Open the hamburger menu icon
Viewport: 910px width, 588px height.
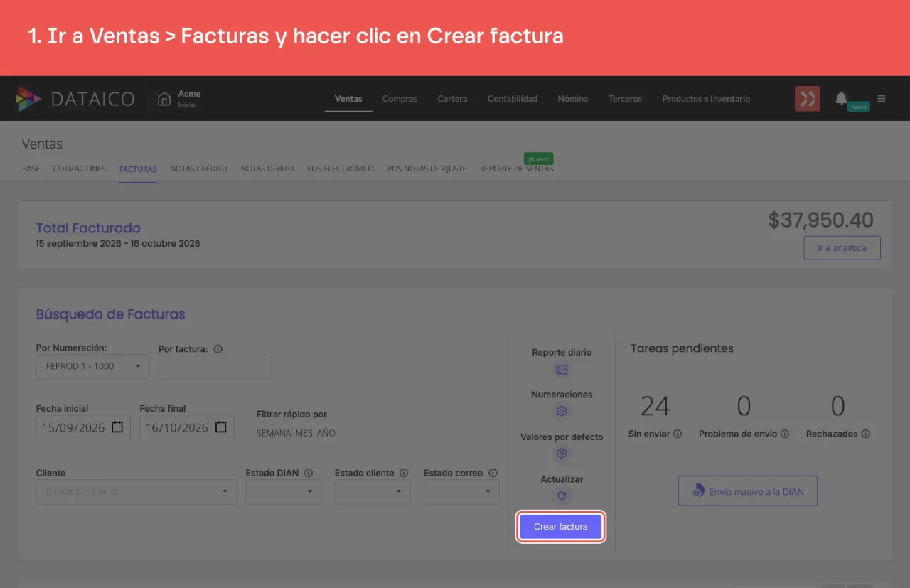coord(882,99)
